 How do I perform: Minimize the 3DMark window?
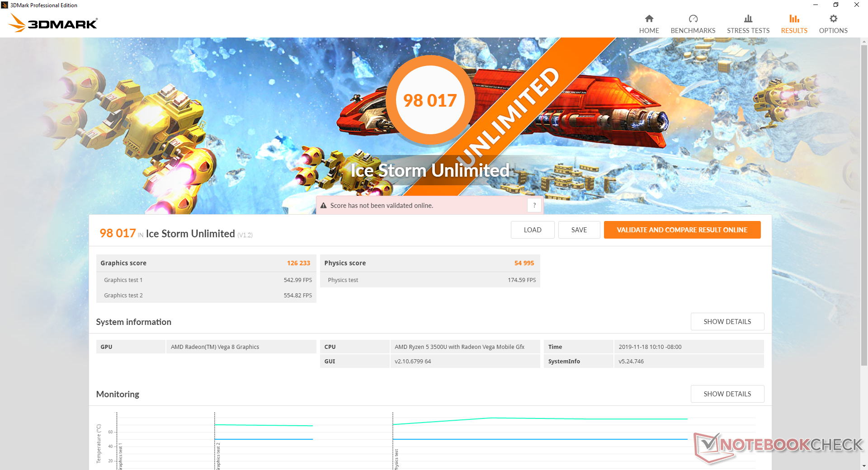815,5
